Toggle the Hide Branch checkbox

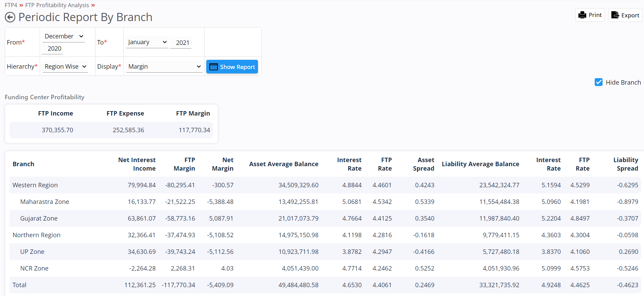click(x=599, y=82)
